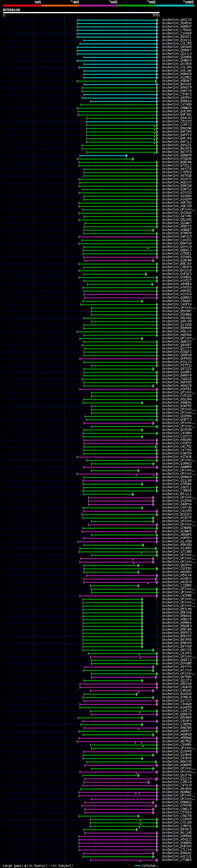197x868 pixels.
Task: Click the UniRef100_Q11F06 label
Action: click(176, 775)
